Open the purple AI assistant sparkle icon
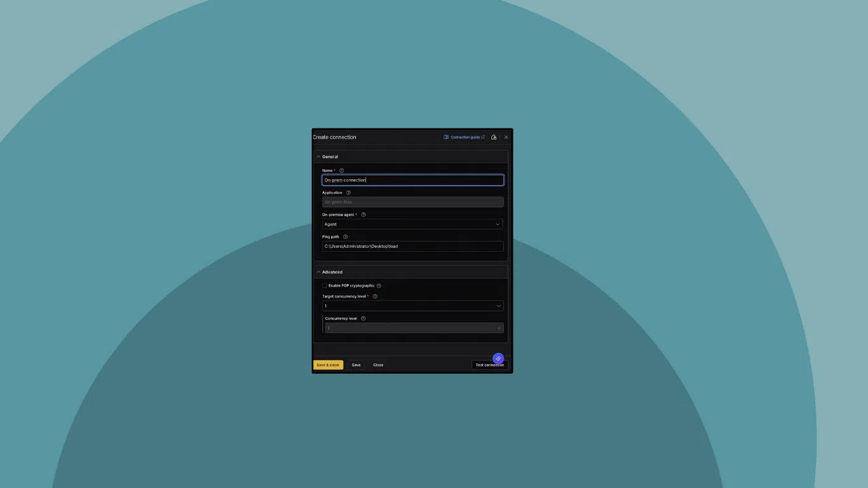 coord(498,358)
